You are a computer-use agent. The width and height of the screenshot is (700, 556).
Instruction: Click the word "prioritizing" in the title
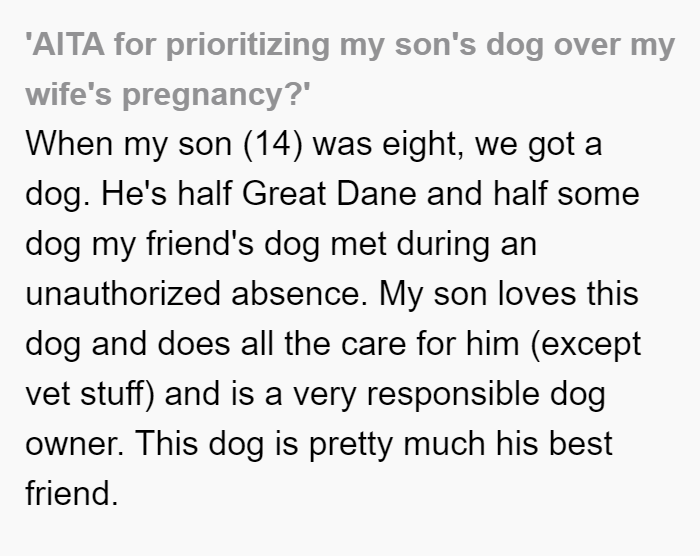tap(247, 46)
